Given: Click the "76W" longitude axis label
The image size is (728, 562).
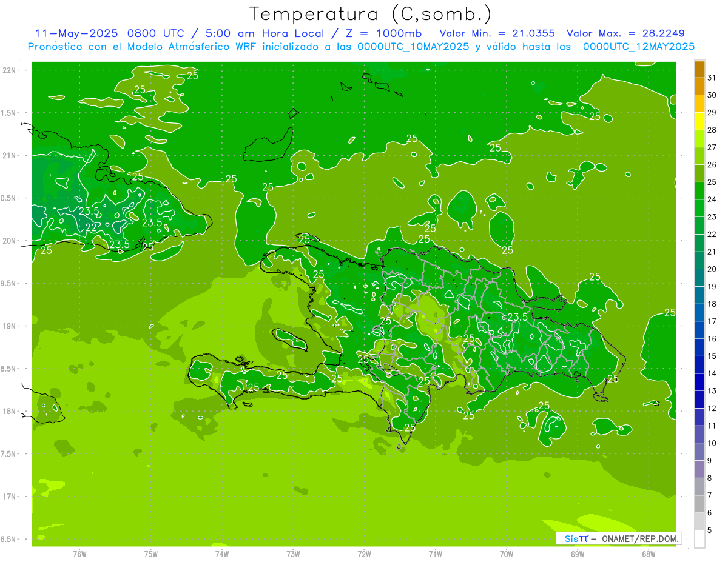Looking at the screenshot, I should [79, 554].
